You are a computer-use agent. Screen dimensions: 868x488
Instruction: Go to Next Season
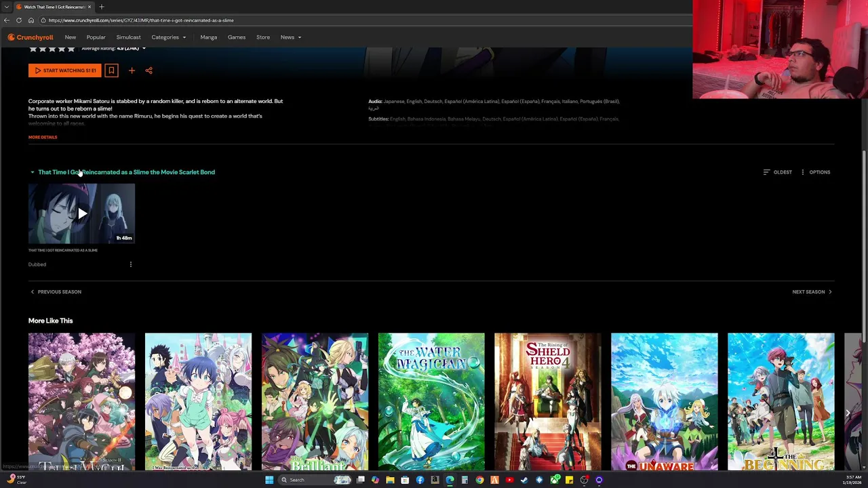coord(812,292)
